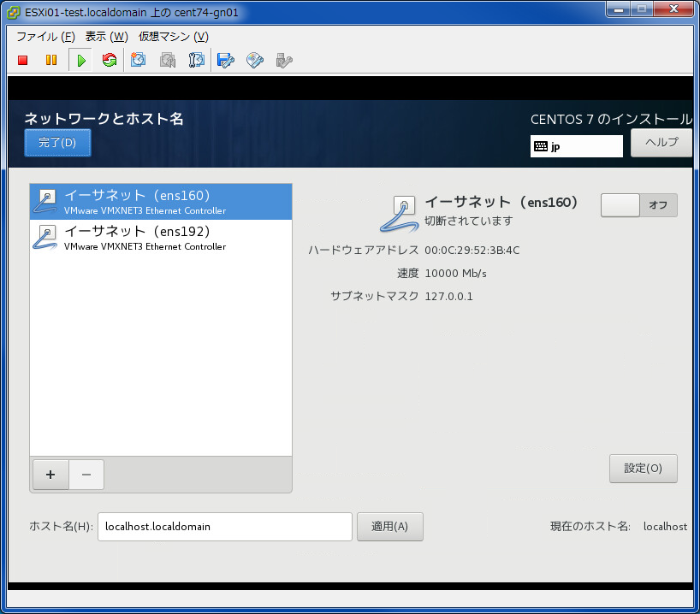Click the floppy drive connect icon
The image size is (700, 614).
(x=225, y=60)
